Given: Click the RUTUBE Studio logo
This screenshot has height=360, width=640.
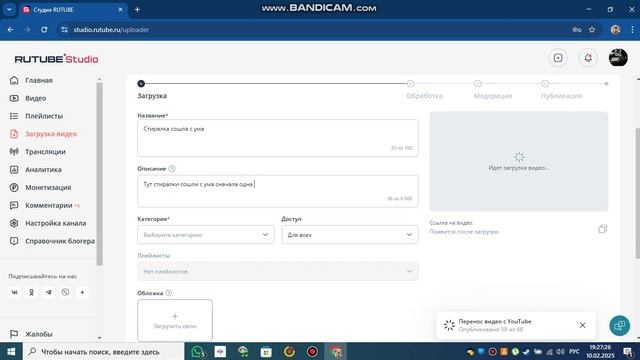Looking at the screenshot, I should point(56,59).
